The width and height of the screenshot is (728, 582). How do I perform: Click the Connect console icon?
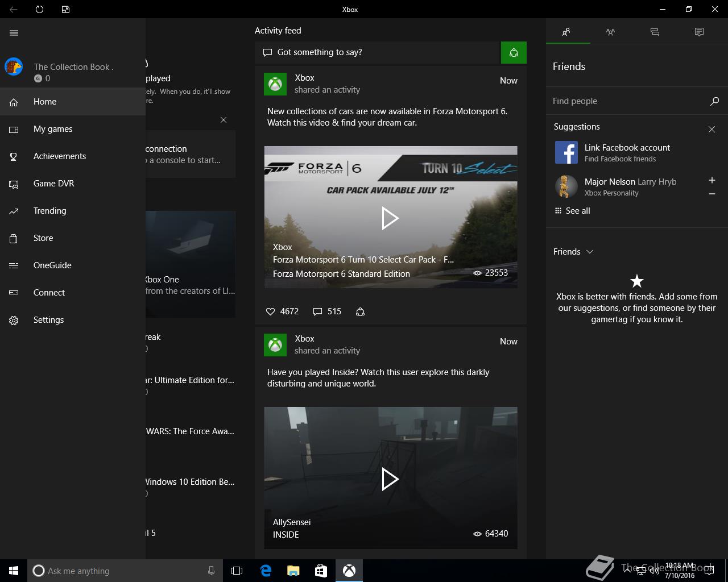pos(14,293)
